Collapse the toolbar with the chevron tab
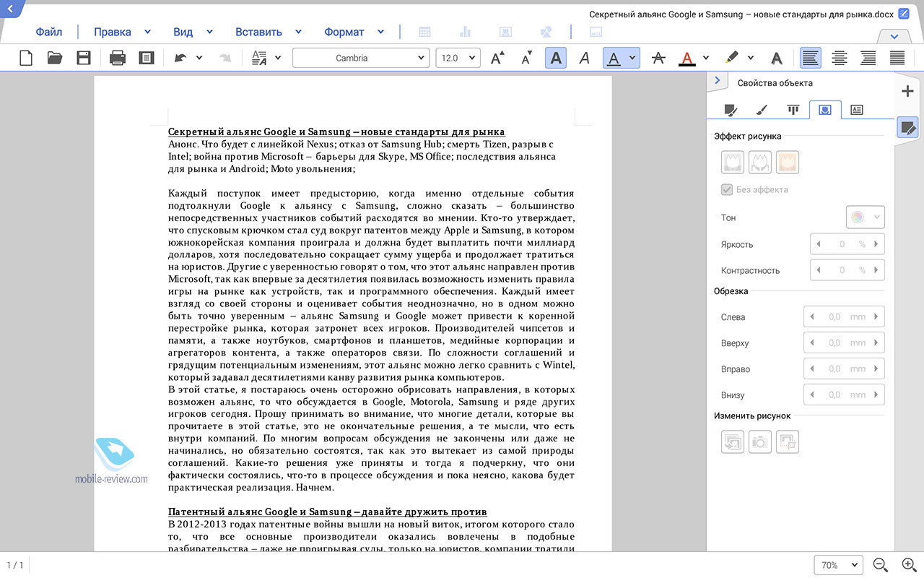The height and width of the screenshot is (578, 924). (x=894, y=36)
